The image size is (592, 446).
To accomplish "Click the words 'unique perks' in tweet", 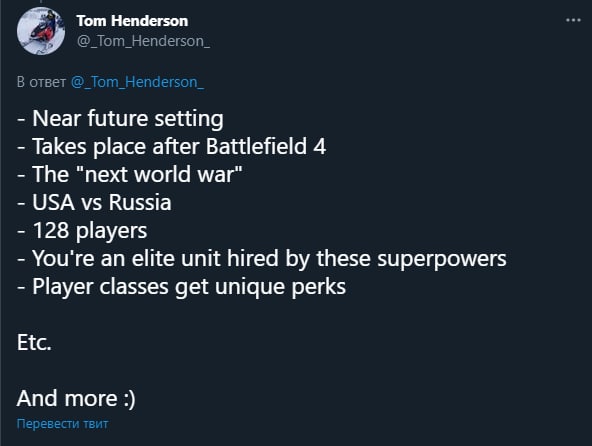I will point(281,287).
